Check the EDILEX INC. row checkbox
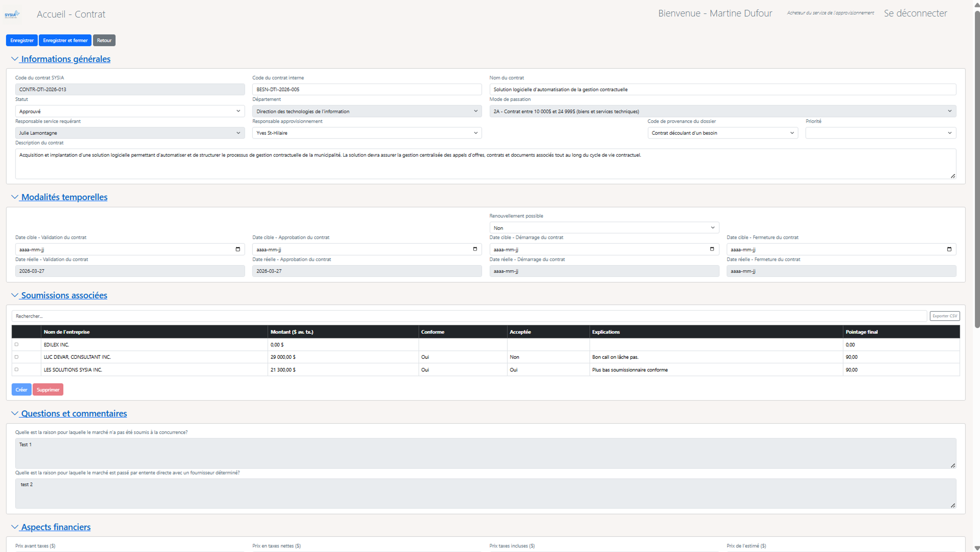Screen dimensions: 980x552 click(16, 344)
